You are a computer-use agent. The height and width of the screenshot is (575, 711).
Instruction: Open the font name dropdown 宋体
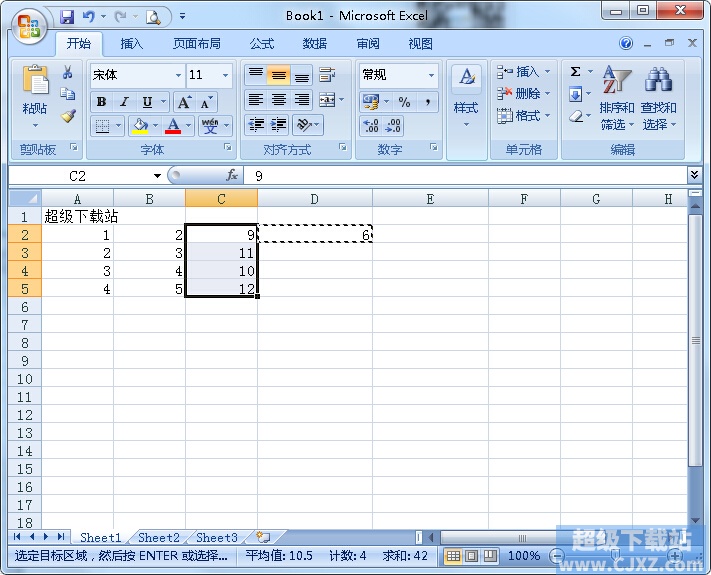[x=178, y=75]
